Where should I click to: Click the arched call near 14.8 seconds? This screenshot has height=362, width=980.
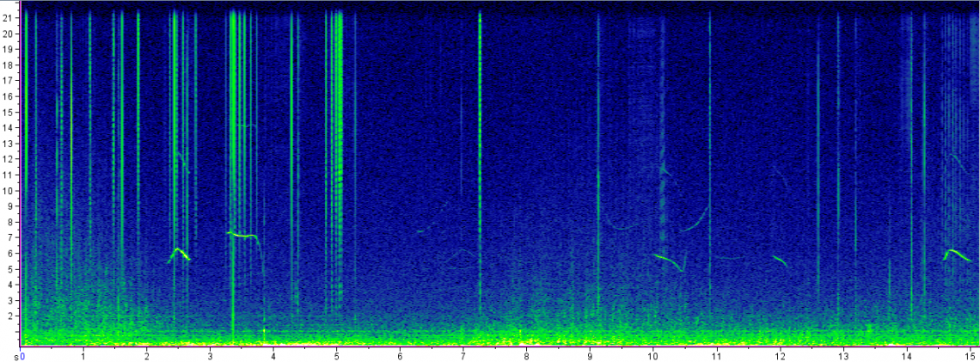point(957,255)
